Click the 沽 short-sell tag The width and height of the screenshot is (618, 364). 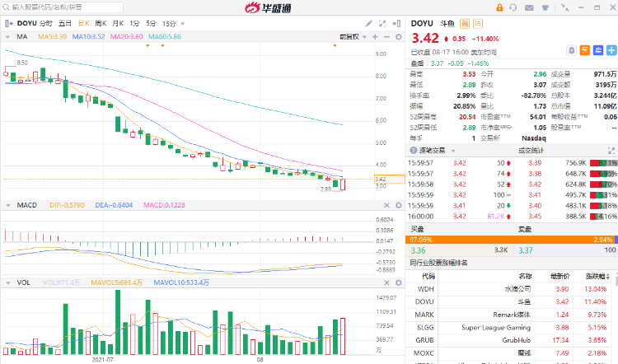[478, 24]
